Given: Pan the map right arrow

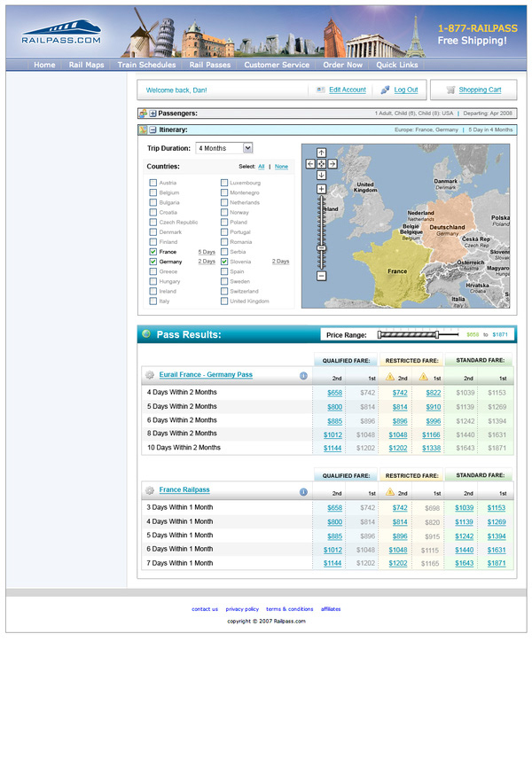Looking at the screenshot, I should pos(332,164).
